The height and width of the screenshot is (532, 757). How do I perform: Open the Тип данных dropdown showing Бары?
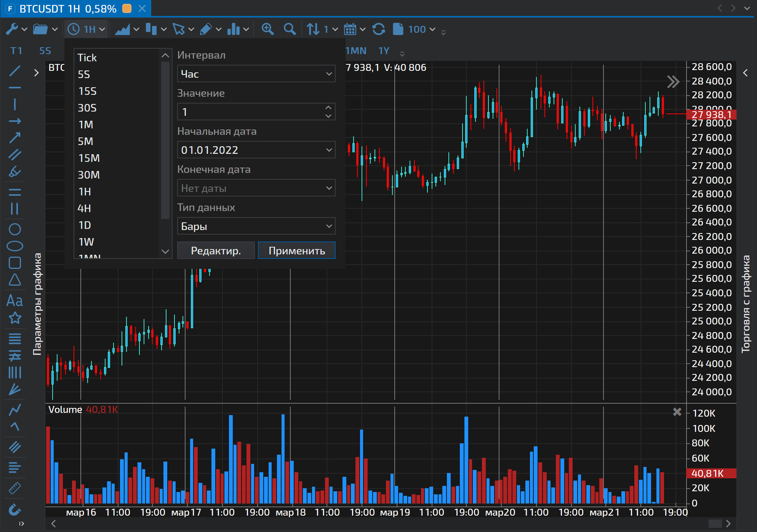click(x=256, y=226)
